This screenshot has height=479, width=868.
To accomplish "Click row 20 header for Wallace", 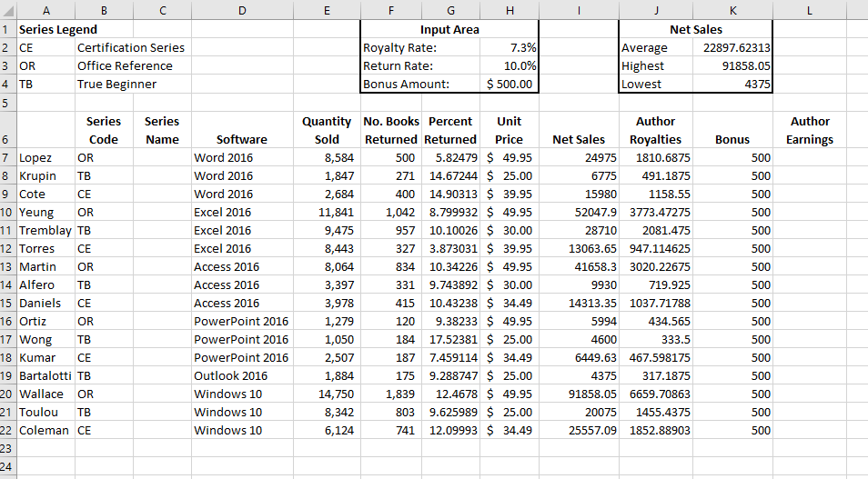I will pyautogui.click(x=8, y=394).
